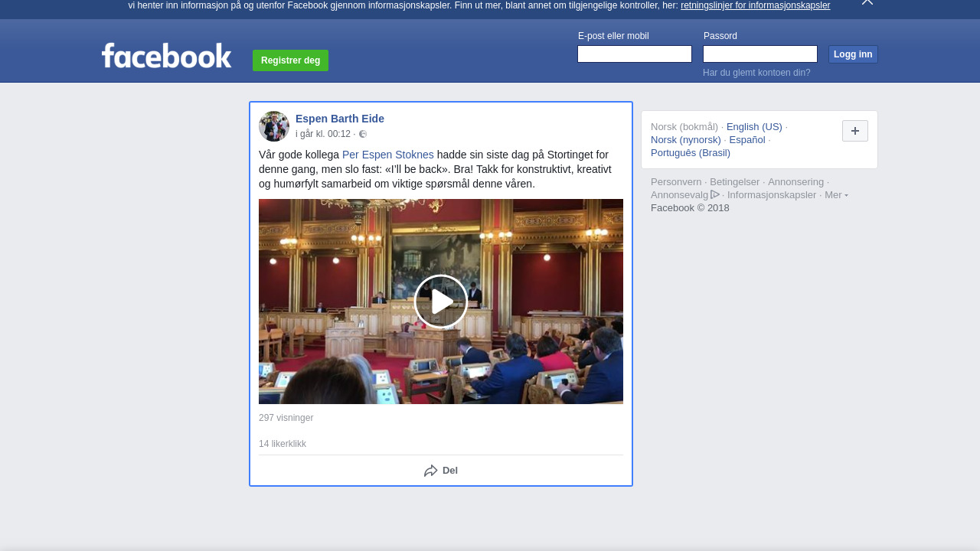
Task: Open the Betingelser footer link
Action: pyautogui.click(x=735, y=182)
